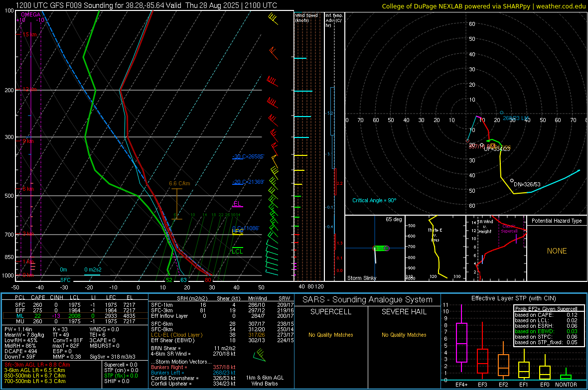Viewport: 588px width, 390px height.
Task: Click the No Quality Matches under SUPERCELL
Action: pos(331,335)
